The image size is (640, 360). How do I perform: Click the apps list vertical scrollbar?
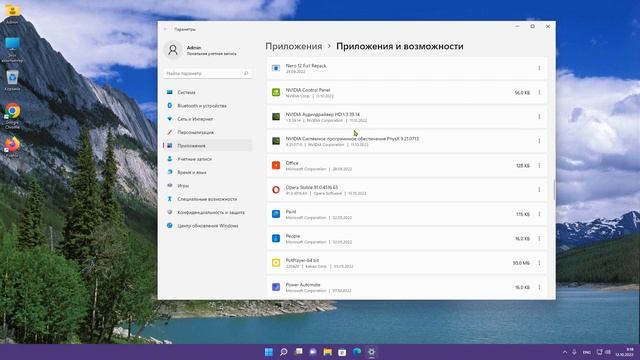(x=554, y=190)
